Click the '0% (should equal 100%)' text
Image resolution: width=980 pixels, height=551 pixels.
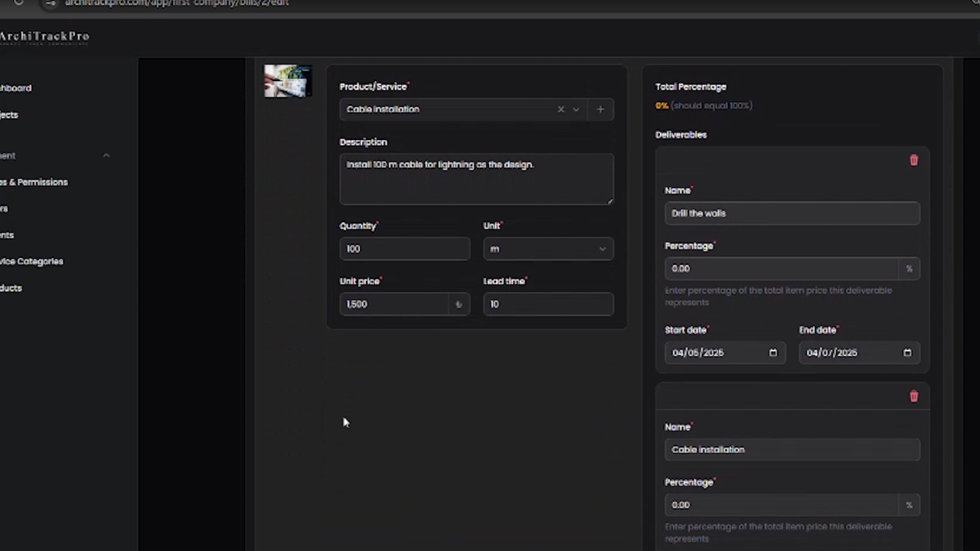tap(704, 106)
